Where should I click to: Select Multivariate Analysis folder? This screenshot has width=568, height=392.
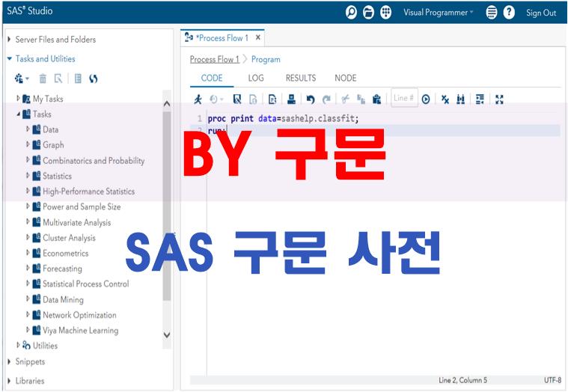point(77,222)
